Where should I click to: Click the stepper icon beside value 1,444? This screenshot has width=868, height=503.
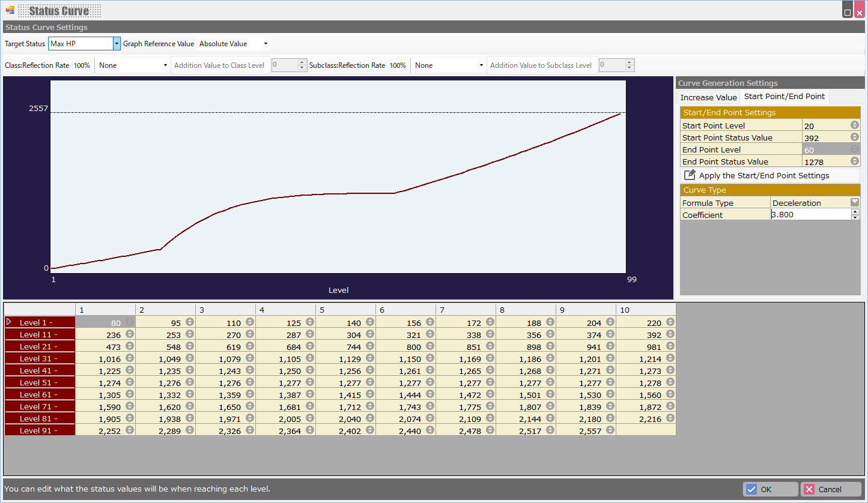(x=429, y=394)
